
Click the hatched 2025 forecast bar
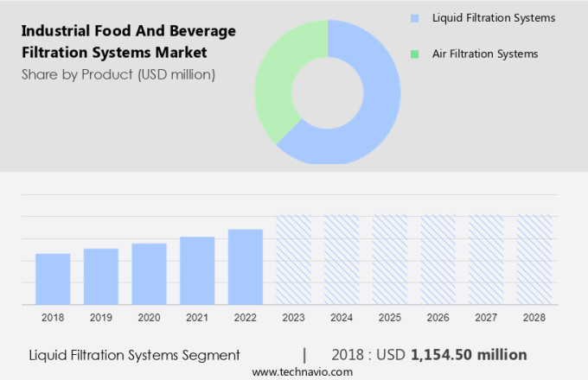(x=390, y=260)
